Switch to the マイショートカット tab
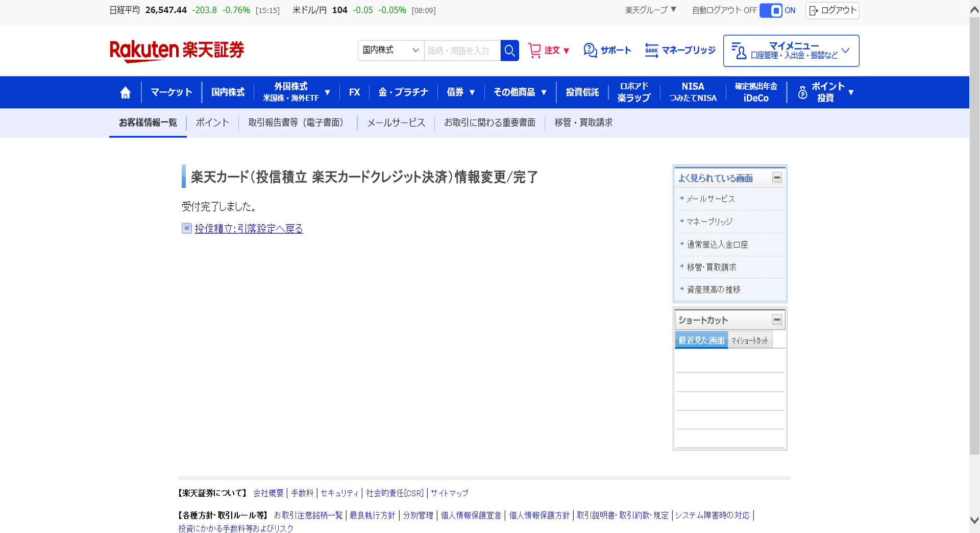 [x=749, y=341]
